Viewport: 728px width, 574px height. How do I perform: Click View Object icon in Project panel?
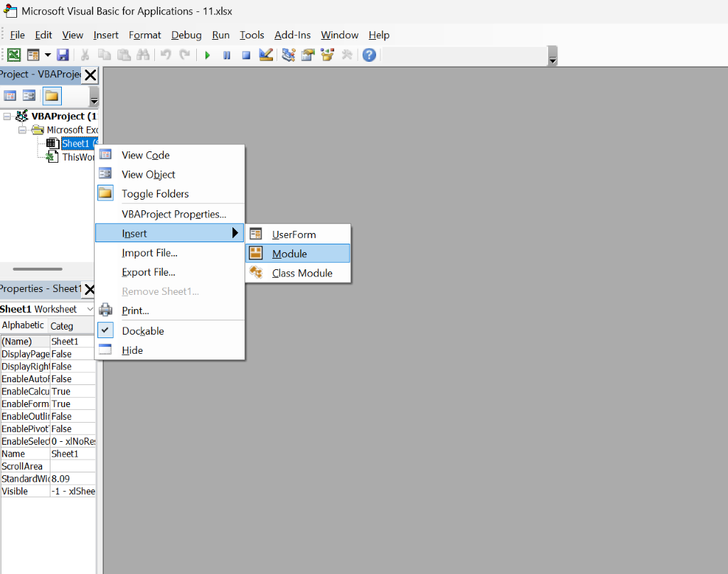[28, 96]
